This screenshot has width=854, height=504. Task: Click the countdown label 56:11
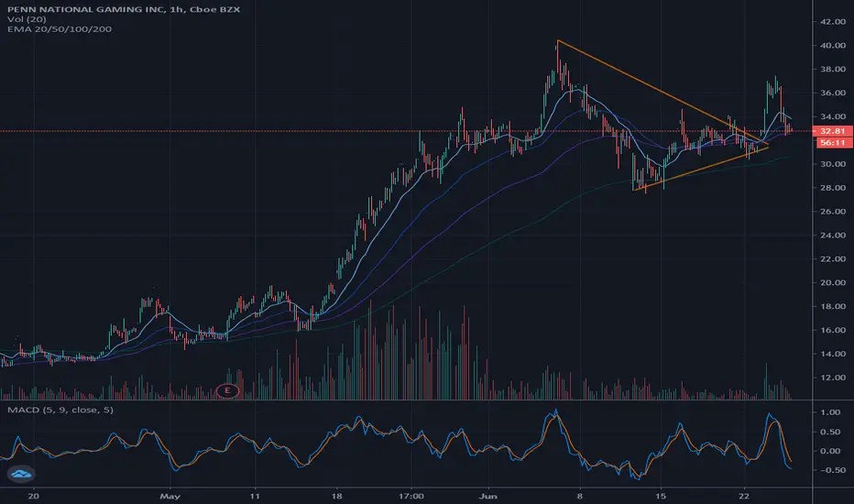point(832,143)
